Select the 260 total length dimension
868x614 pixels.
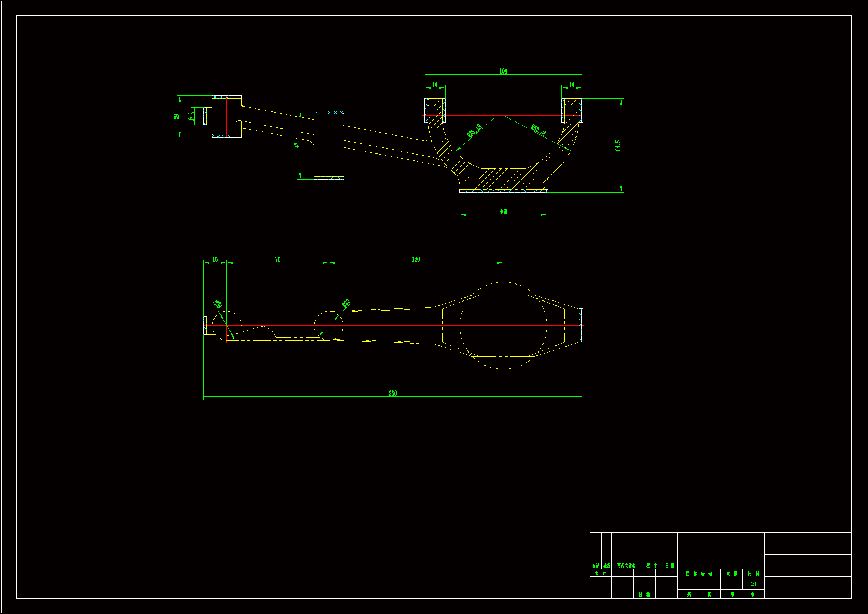coord(392,393)
